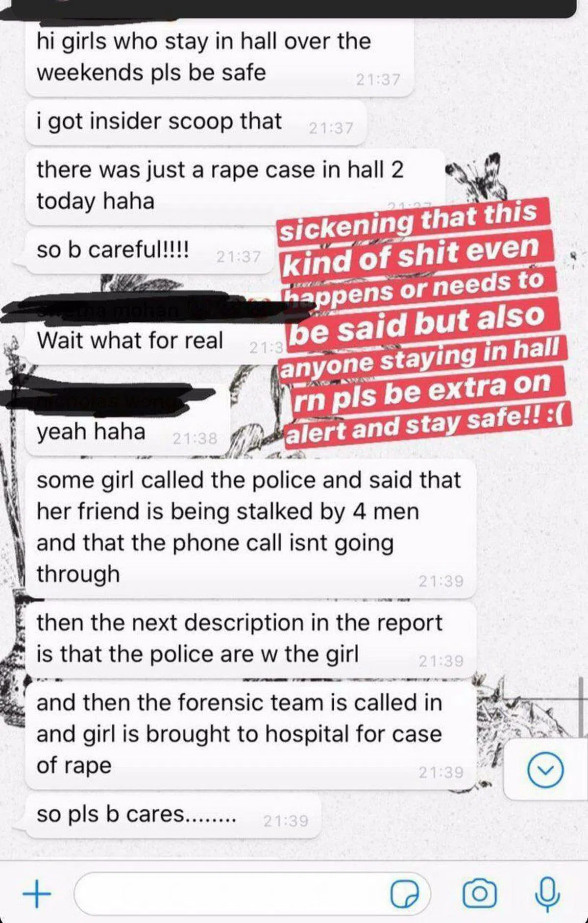Open the sticker picker icon
The height and width of the screenshot is (923, 588).
[x=405, y=894]
